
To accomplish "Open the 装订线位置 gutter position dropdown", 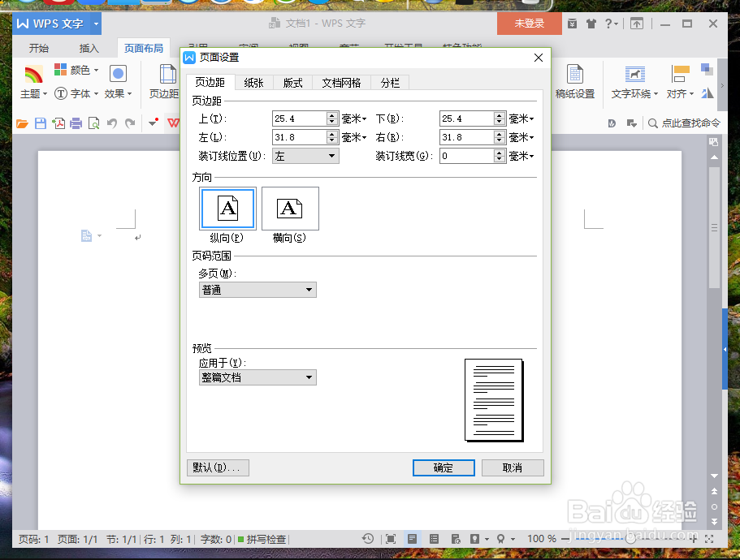I will 305,156.
